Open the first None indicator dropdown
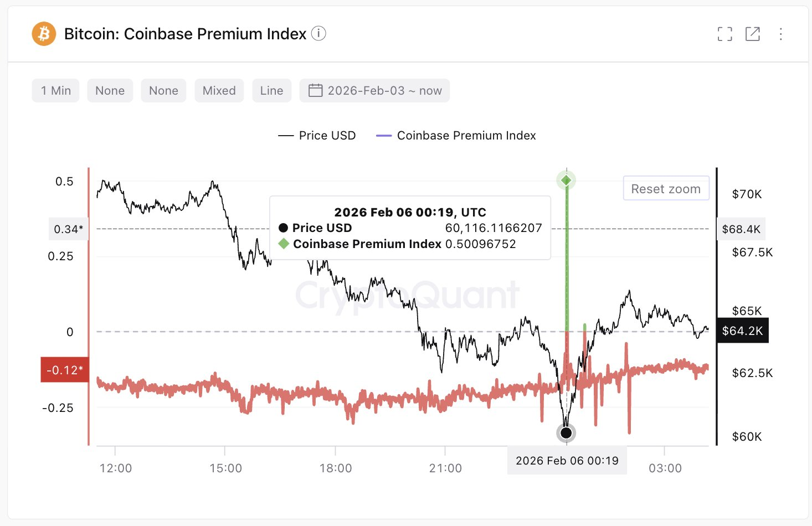Image resolution: width=812 pixels, height=526 pixels. pos(110,90)
